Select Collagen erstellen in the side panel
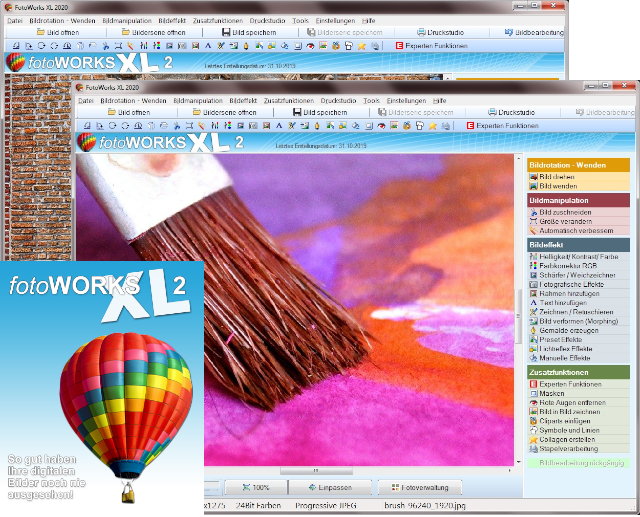Image resolution: width=640 pixels, height=517 pixels. coord(578,439)
